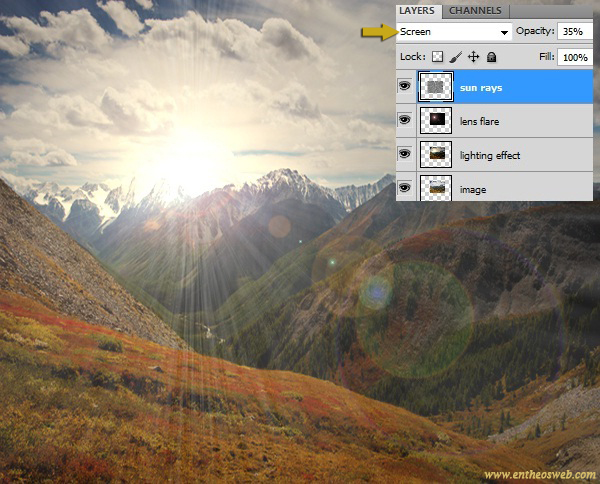Switch to the Channels tab
This screenshot has height=484, width=600.
click(475, 11)
